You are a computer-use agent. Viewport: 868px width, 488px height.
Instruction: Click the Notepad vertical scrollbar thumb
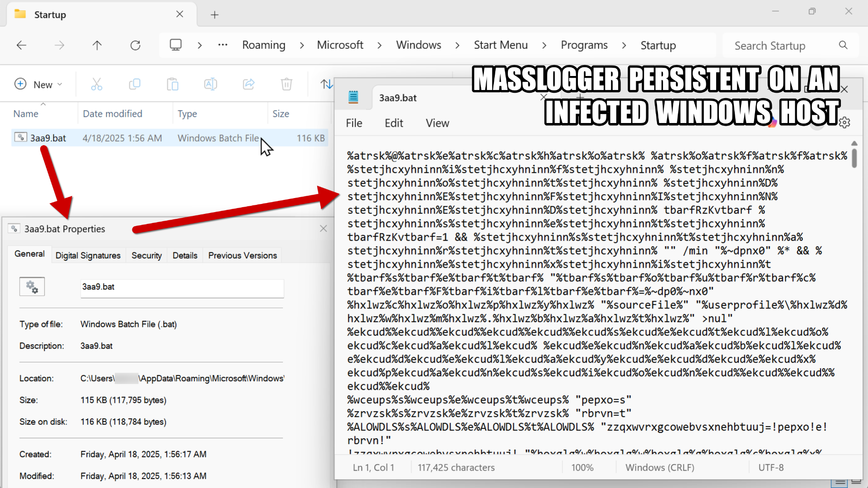(x=854, y=158)
